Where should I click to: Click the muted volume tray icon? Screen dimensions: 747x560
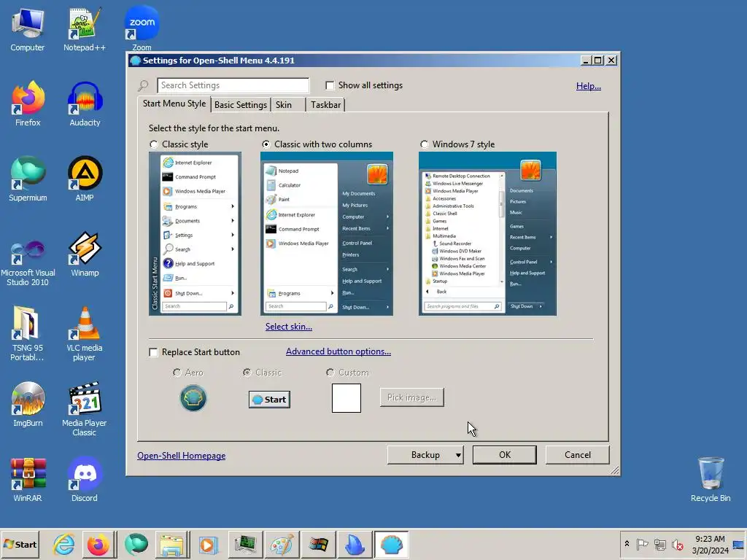coord(677,544)
